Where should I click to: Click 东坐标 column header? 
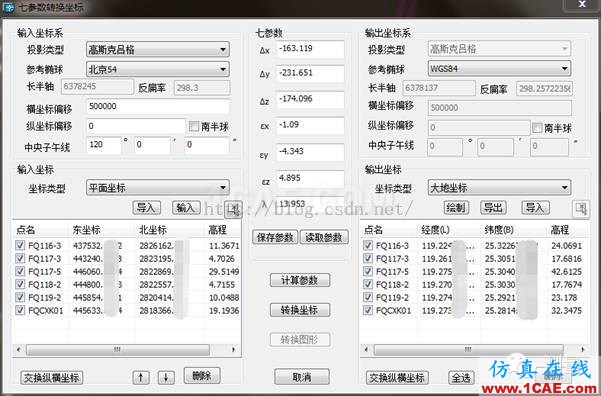87,230
